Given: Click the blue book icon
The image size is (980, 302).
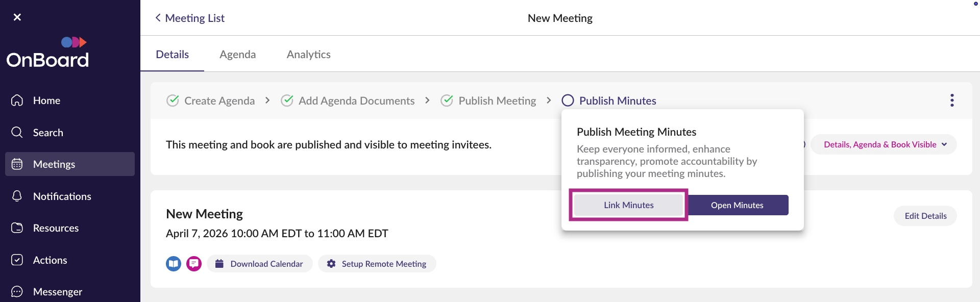Looking at the screenshot, I should click(x=174, y=264).
